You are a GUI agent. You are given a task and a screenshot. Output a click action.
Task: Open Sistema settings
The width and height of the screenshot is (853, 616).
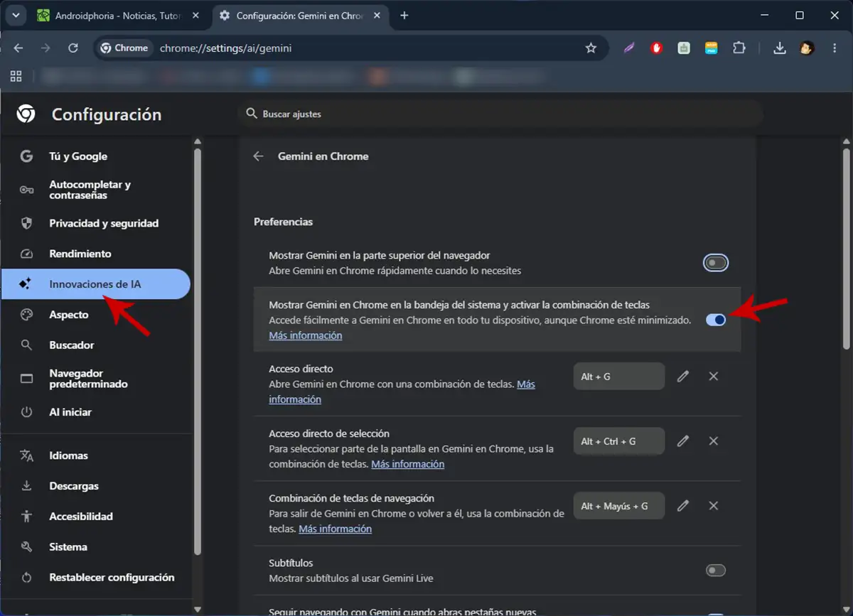(95, 547)
